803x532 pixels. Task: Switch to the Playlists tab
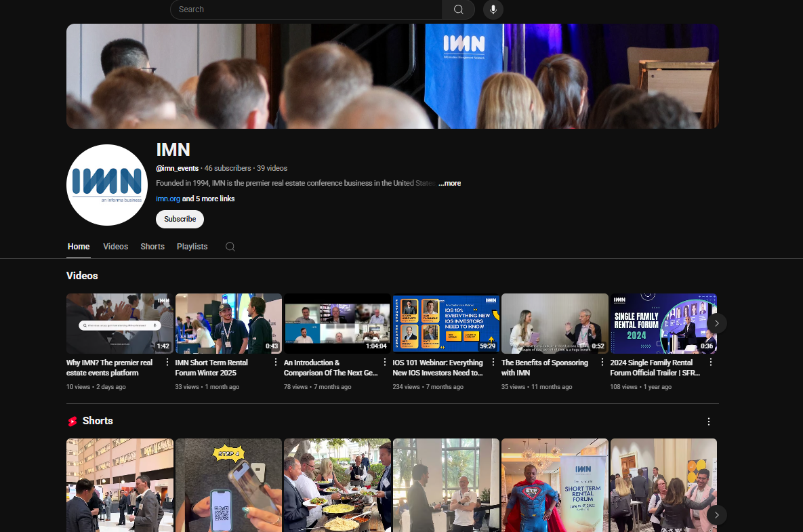[192, 247]
